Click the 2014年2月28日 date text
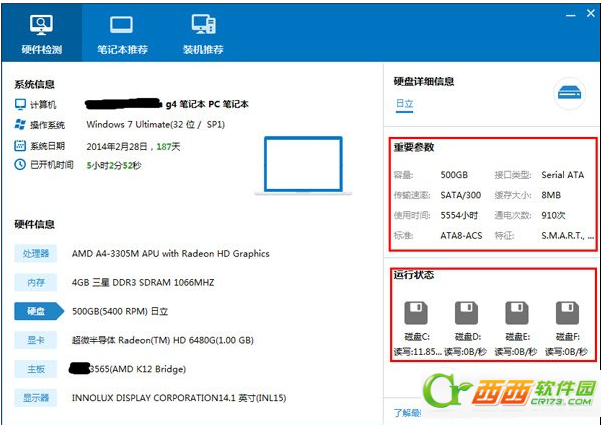This screenshot has width=601, height=425. (x=117, y=146)
